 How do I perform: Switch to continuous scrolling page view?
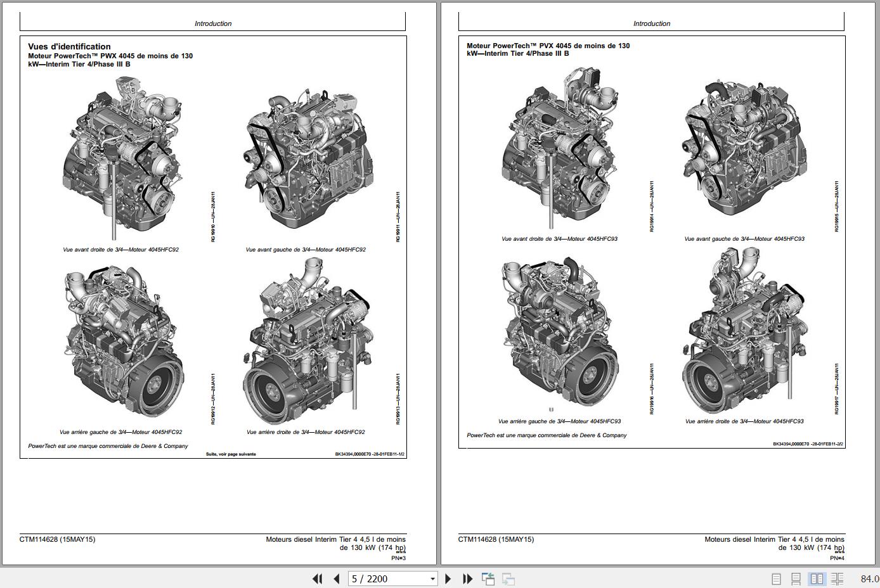click(796, 579)
